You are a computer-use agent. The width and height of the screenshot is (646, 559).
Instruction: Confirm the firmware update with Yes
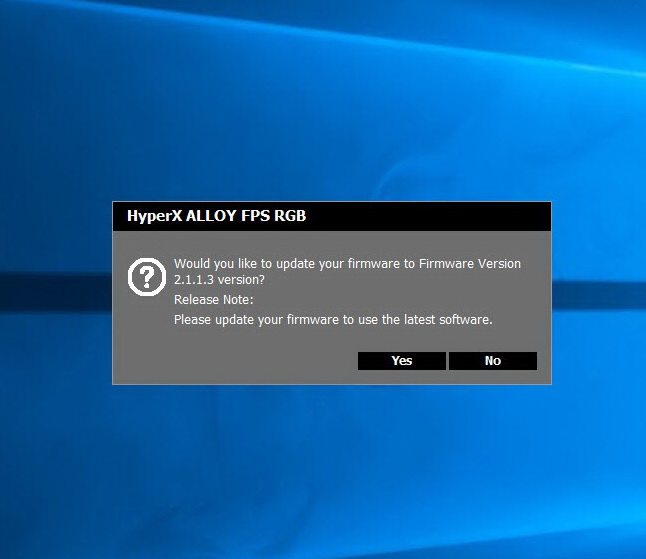pos(402,360)
